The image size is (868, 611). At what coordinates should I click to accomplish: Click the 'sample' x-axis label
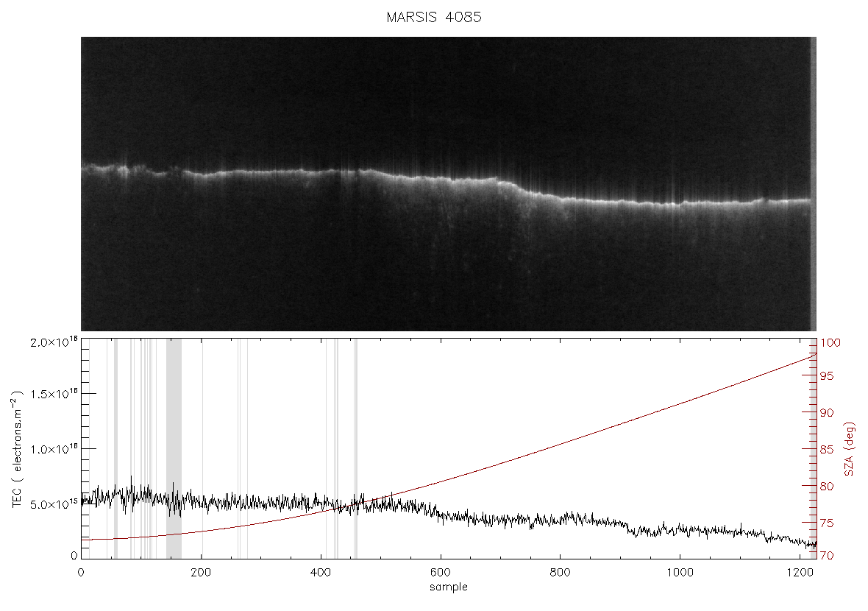click(x=449, y=587)
